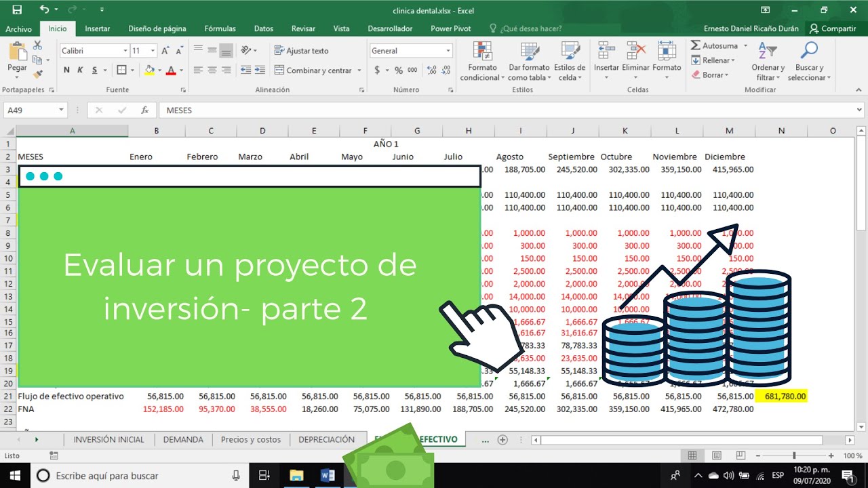Open File Explorer on the taskbar
The image size is (868, 488).
click(296, 475)
